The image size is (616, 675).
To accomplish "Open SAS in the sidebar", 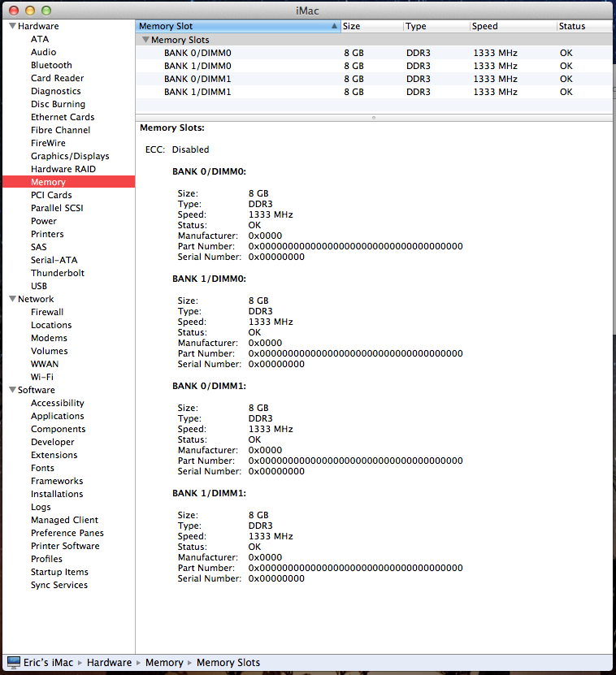I will coord(39,247).
